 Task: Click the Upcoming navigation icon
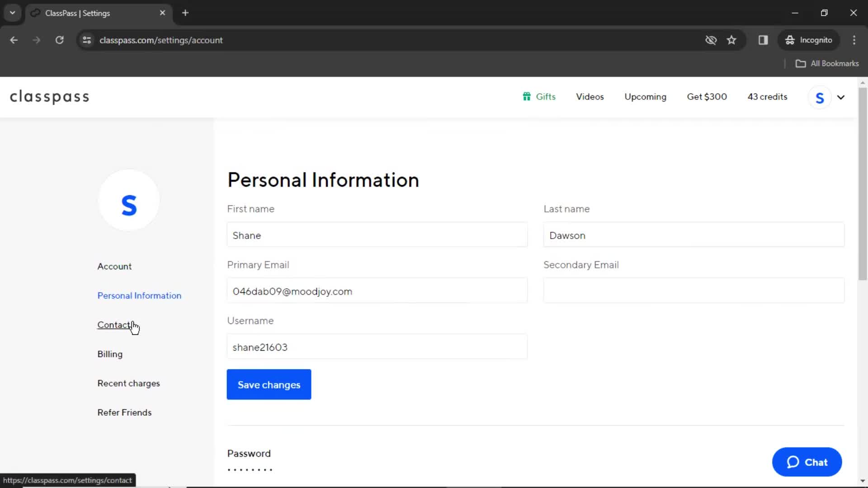coord(645,97)
